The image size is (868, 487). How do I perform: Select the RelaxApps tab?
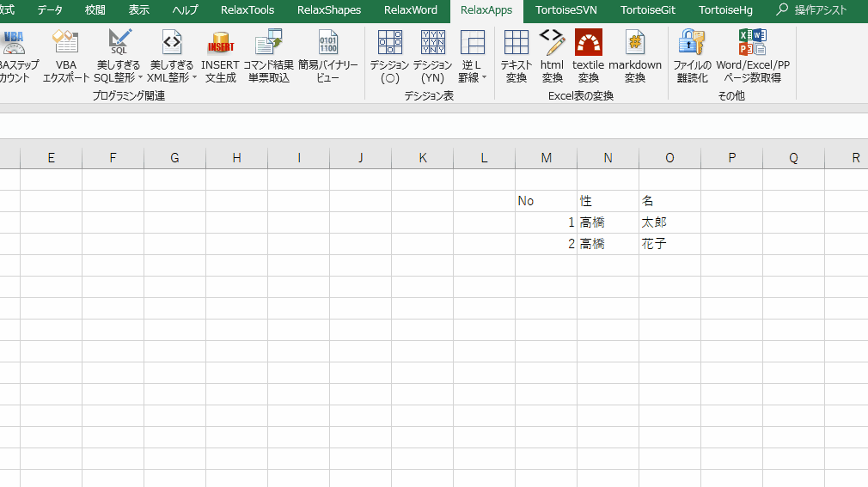pyautogui.click(x=486, y=10)
